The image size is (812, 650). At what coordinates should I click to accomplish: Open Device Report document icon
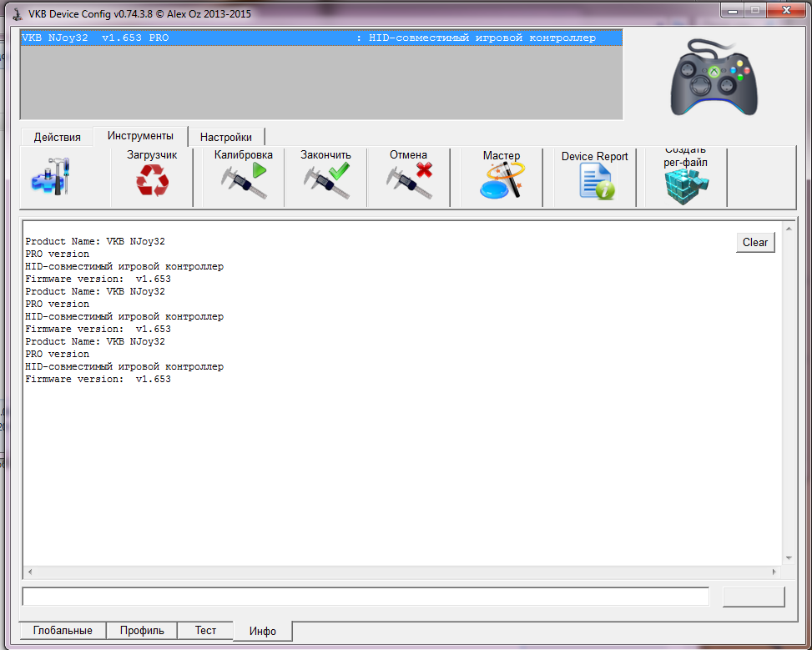click(x=595, y=181)
